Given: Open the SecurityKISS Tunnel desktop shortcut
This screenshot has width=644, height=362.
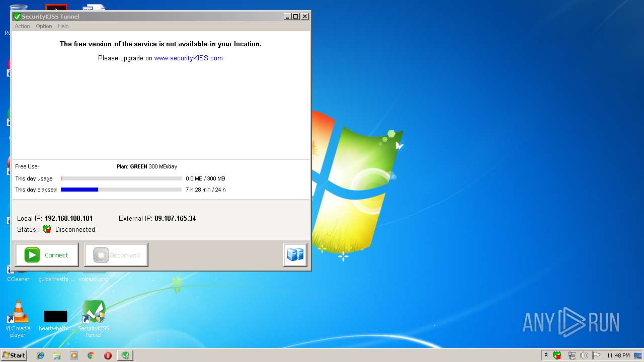Looking at the screenshot, I should [x=94, y=319].
